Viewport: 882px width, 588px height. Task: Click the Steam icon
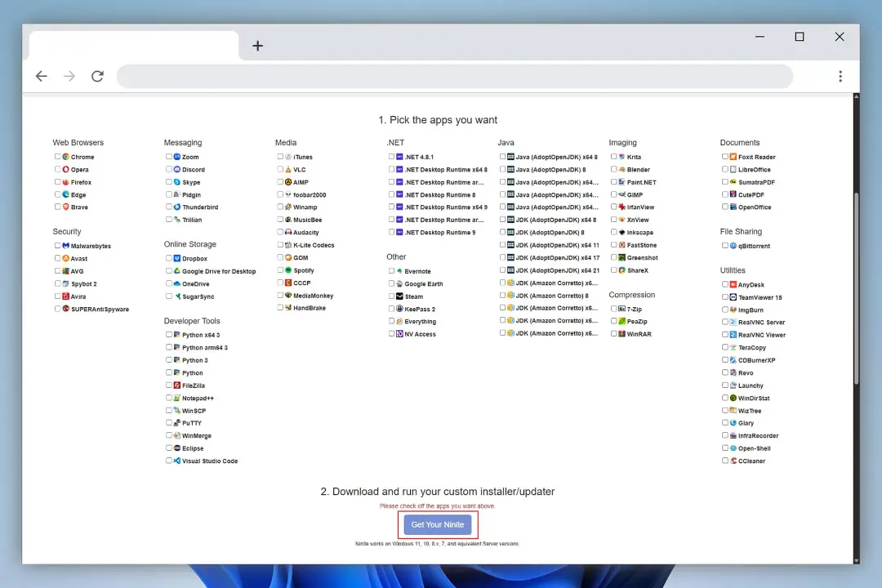tap(400, 296)
